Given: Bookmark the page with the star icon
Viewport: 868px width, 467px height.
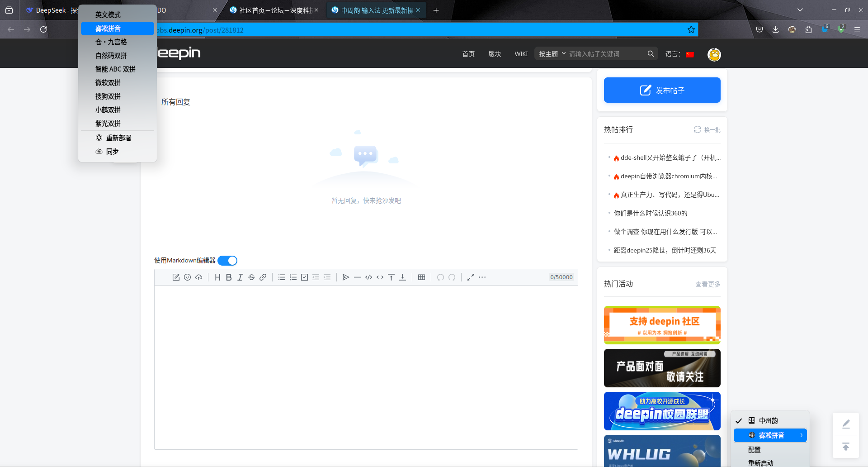Looking at the screenshot, I should click(x=691, y=29).
